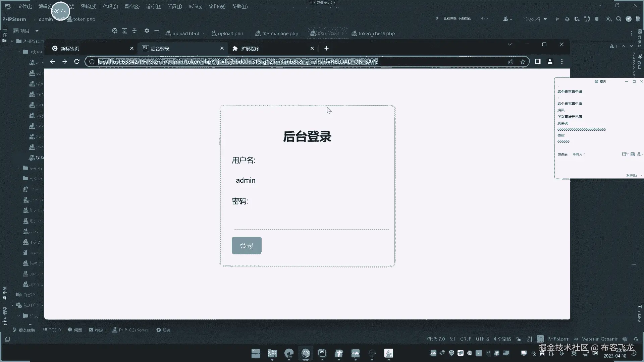Click the translate icon in PhpStorm toolbar
Image resolution: width=644 pixels, height=362 pixels.
pos(608,19)
